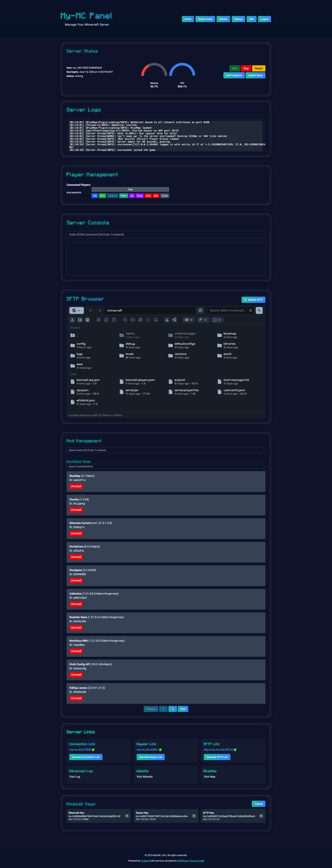The width and height of the screenshot is (332, 868).
Task: Open the Visit Map link
Action: (209, 777)
